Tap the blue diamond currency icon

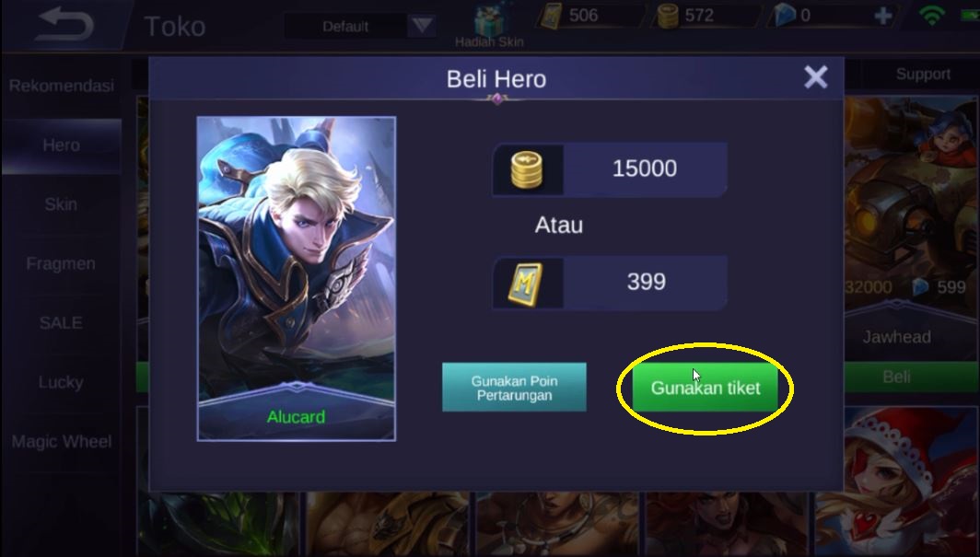785,16
